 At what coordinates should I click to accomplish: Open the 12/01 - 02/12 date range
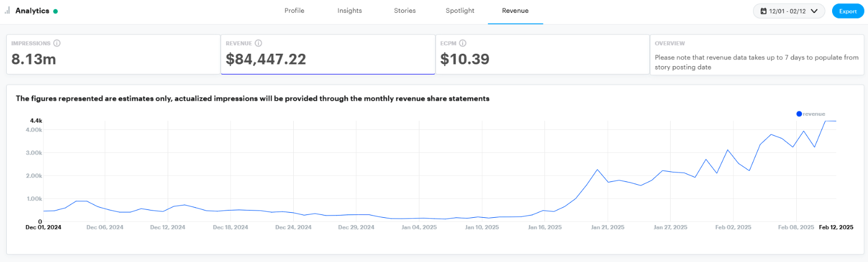click(788, 11)
